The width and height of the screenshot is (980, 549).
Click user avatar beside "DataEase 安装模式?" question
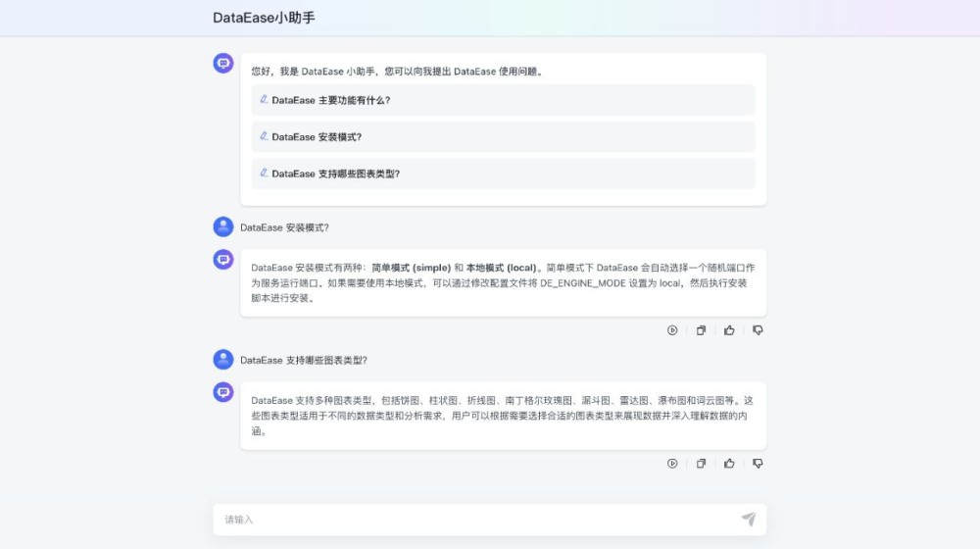223,226
